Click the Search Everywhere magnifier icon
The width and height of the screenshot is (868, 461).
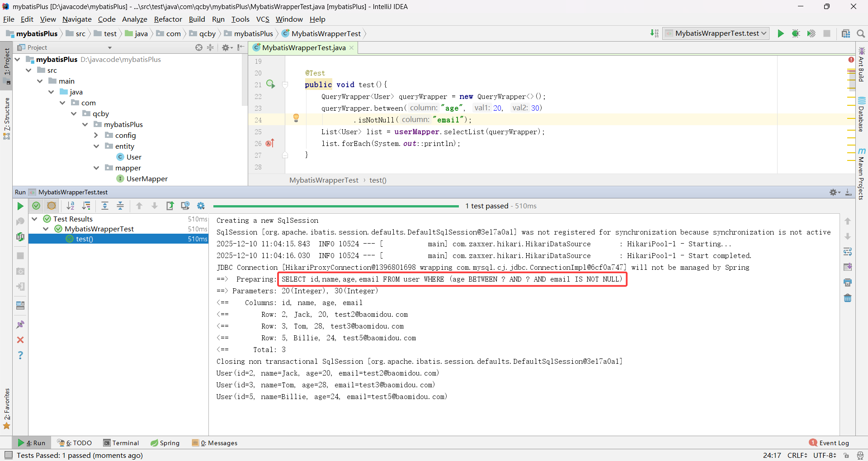coord(861,33)
